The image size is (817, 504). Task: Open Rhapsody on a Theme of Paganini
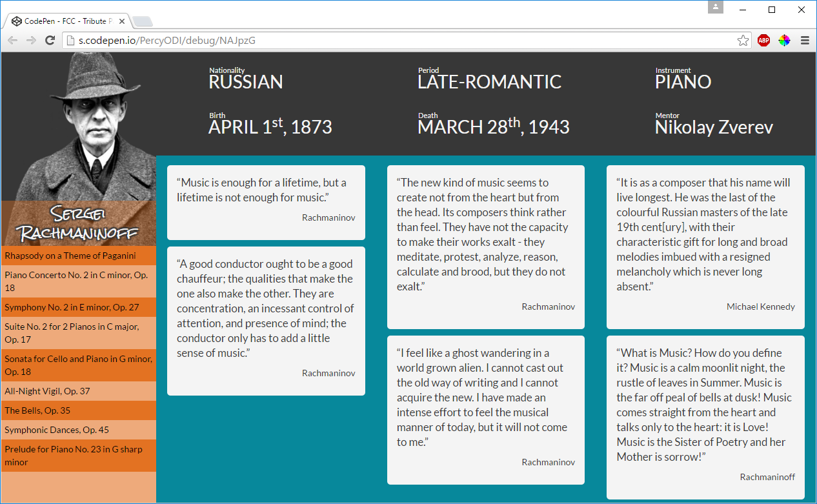point(79,256)
